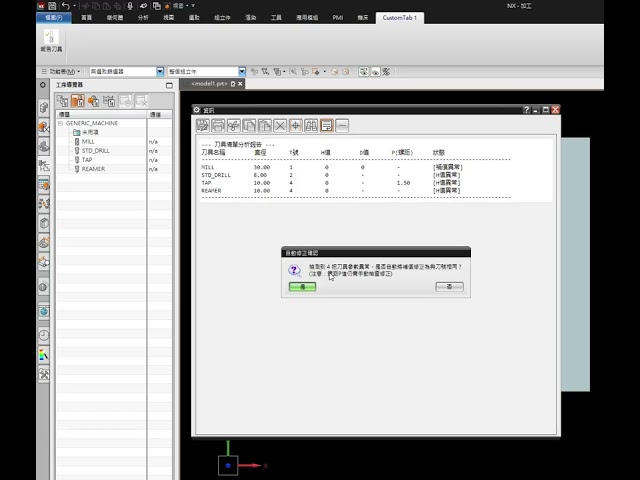Switch to the 分析 ribbon tab
This screenshot has width=640, height=480.
[143, 18]
